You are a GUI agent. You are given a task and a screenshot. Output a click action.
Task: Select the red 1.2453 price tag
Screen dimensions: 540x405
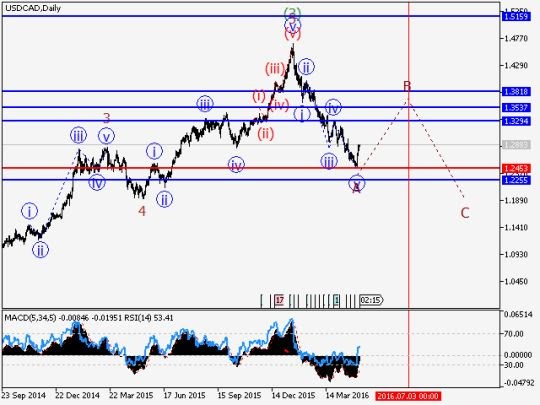tap(516, 168)
